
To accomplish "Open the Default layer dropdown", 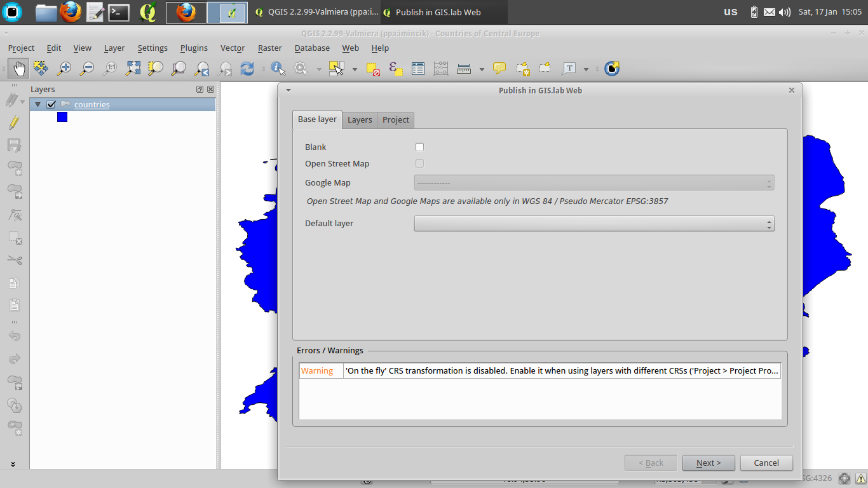I will pos(594,224).
